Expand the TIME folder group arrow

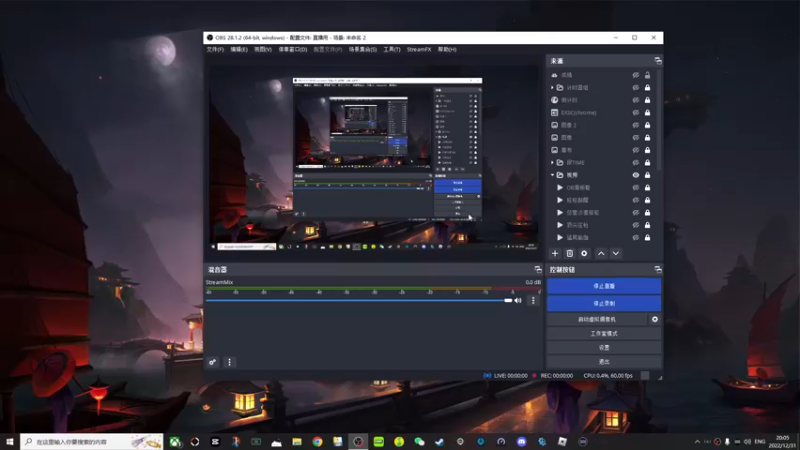tap(552, 163)
